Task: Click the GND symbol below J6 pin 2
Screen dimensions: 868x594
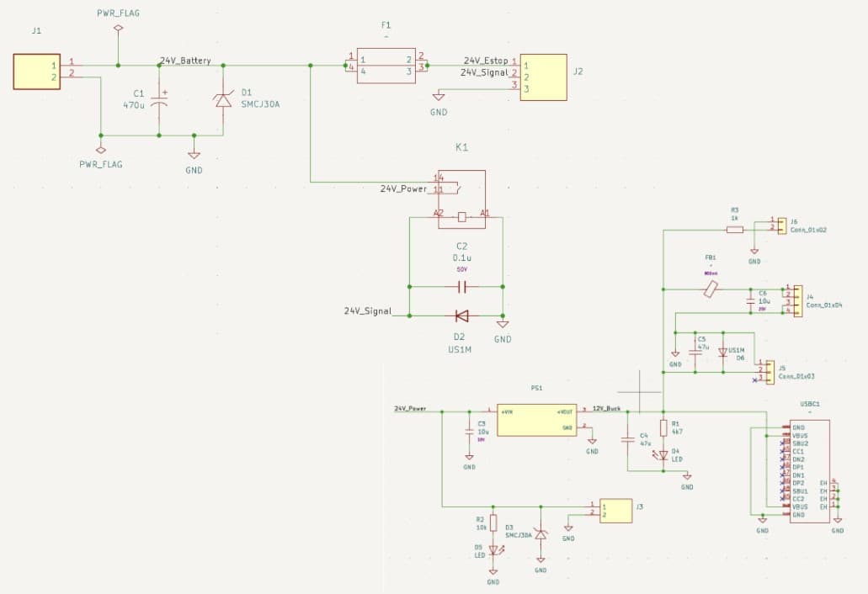Action: [x=754, y=251]
